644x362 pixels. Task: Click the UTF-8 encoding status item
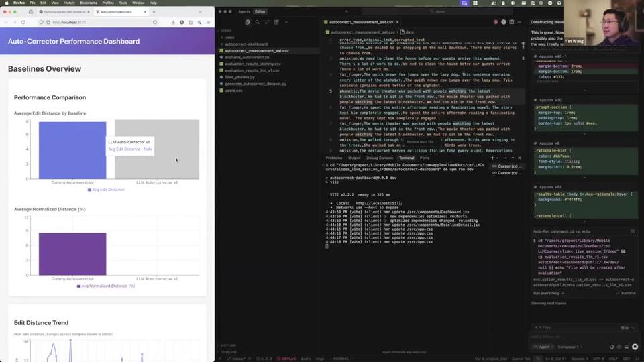598,359
